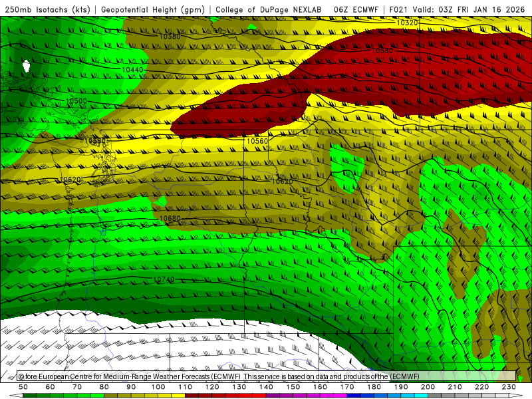
Task: Click the "College of DuPage NEXLAB" header text
Action: 269,9
